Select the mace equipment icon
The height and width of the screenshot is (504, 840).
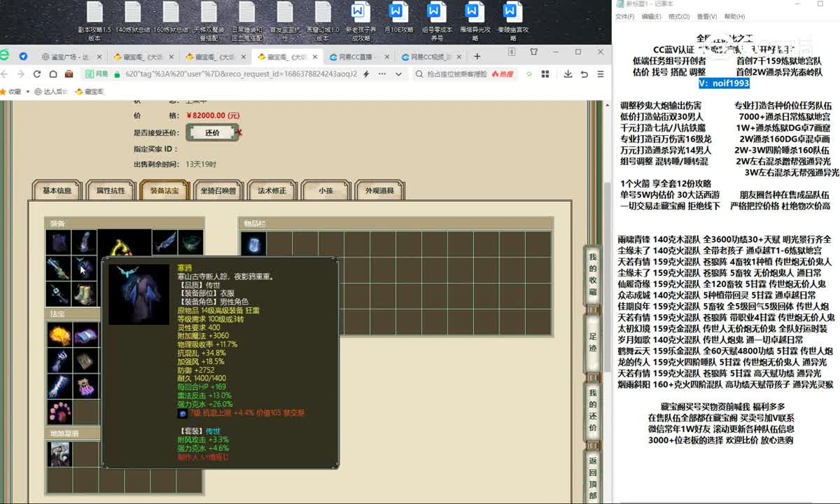59,294
